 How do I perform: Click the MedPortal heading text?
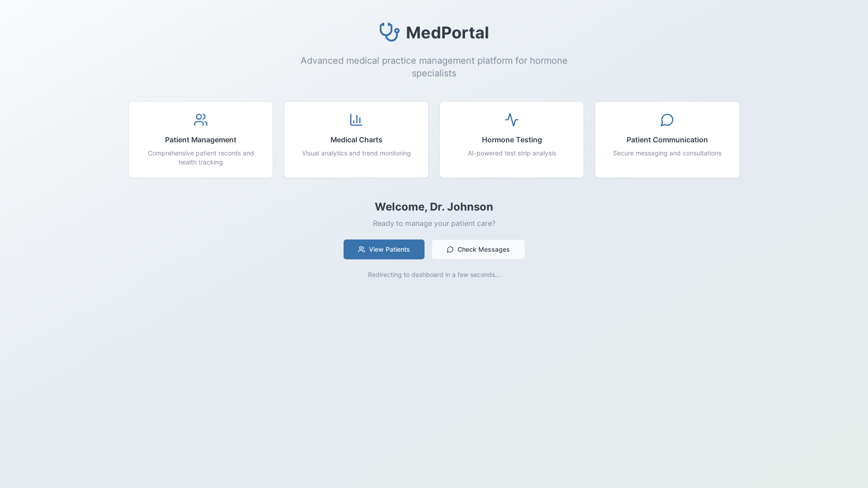pos(447,33)
